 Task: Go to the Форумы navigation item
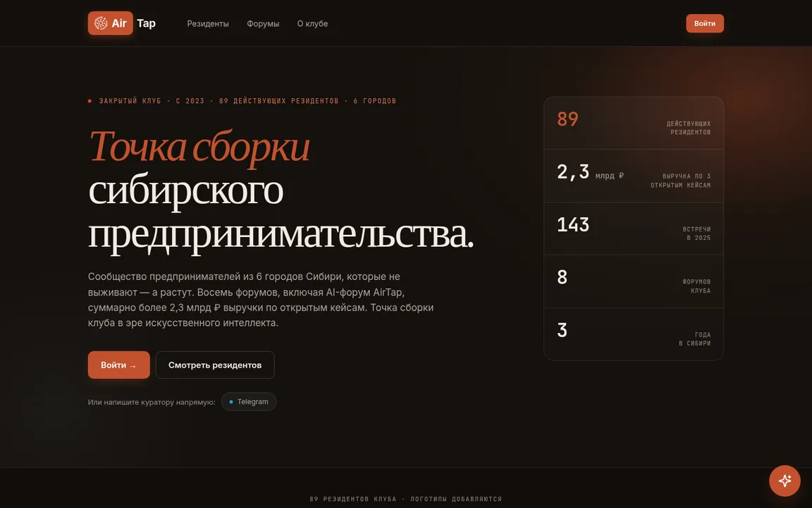pos(262,23)
